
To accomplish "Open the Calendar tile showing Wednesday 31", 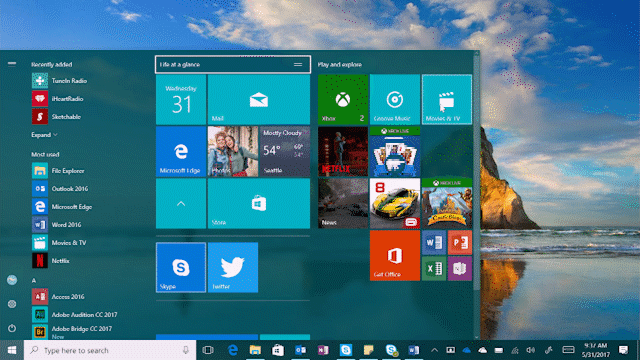I will [181, 99].
